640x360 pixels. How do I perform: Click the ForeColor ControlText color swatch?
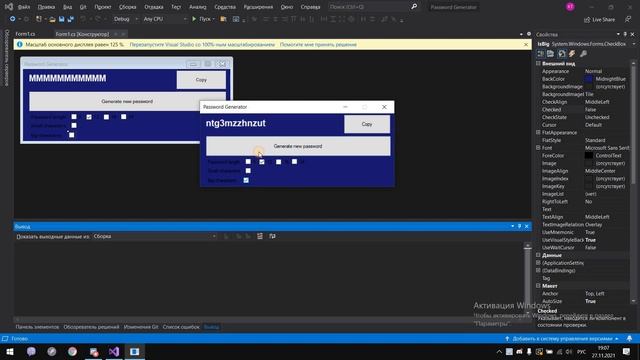[589, 156]
